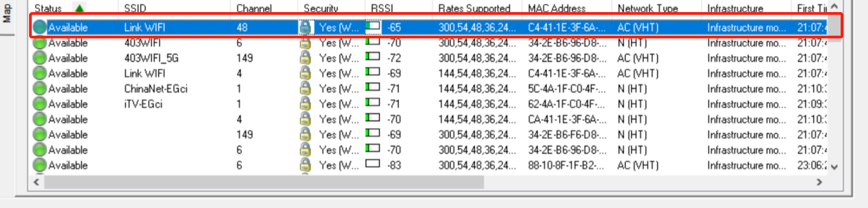This screenshot has width=868, height=208.
Task: Click the signal bar icon beside RSSI -72
Action: pos(373,56)
